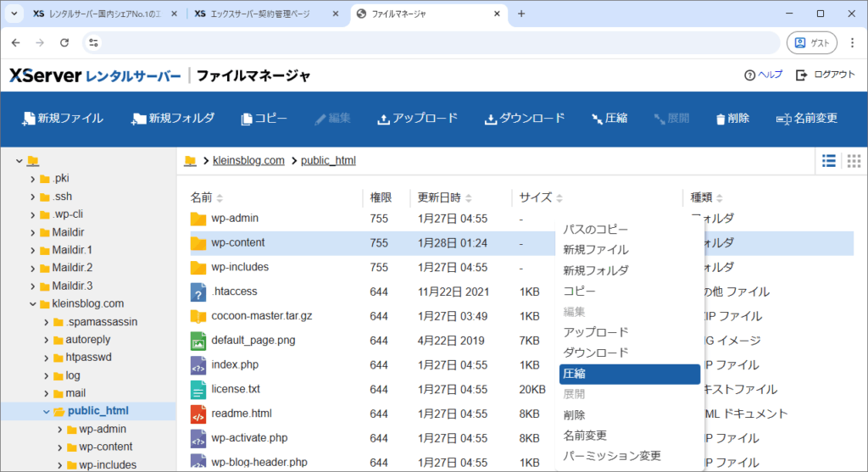The image size is (868, 472).
Task: Click kleinsblog.com in the breadcrumb path
Action: pyautogui.click(x=248, y=161)
